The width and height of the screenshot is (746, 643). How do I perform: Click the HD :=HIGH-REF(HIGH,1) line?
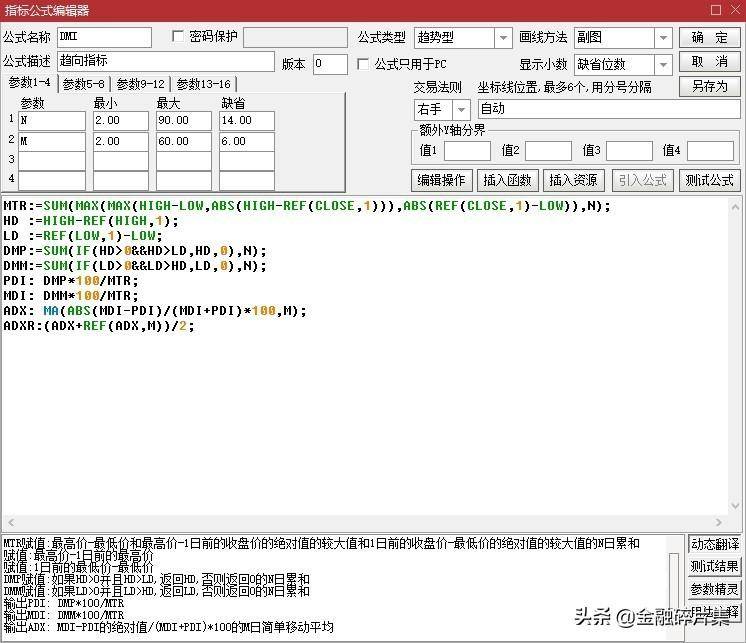click(x=91, y=221)
